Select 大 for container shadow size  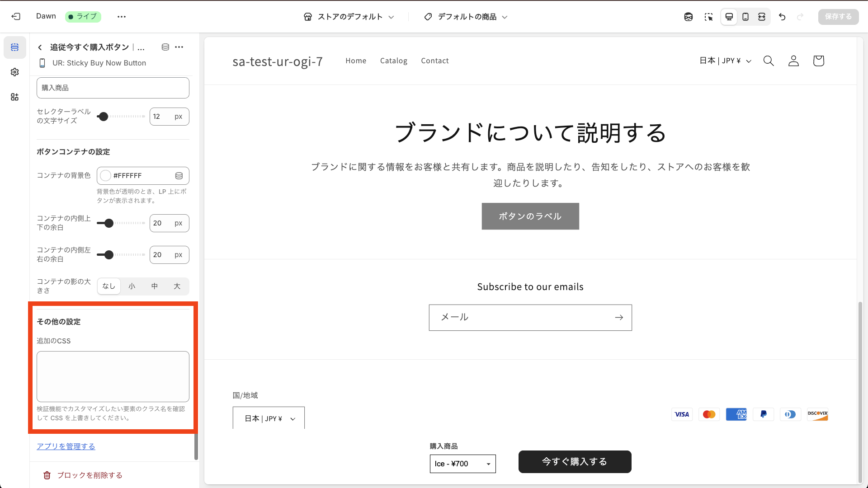click(177, 286)
